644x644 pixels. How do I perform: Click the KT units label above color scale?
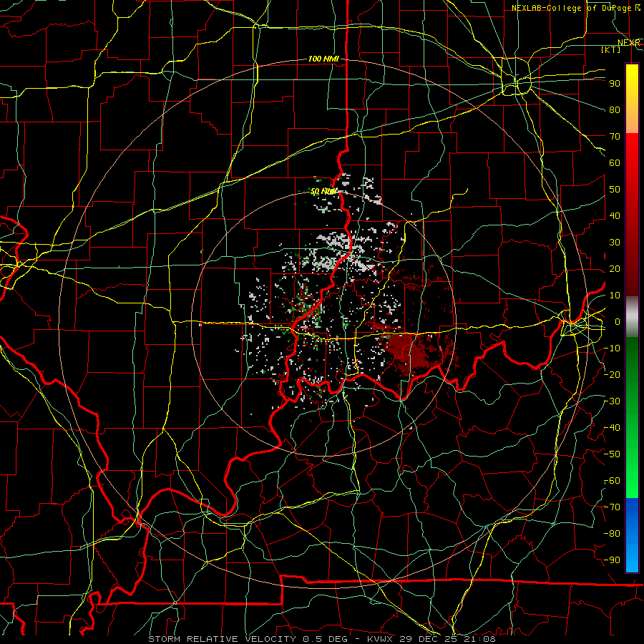coord(611,49)
